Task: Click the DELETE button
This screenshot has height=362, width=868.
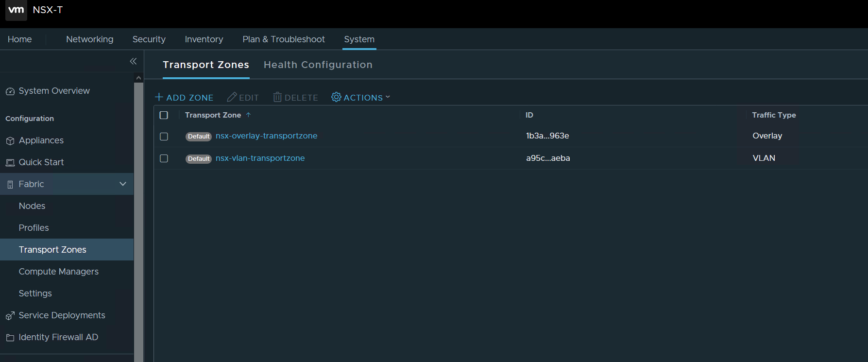Action: pos(295,98)
